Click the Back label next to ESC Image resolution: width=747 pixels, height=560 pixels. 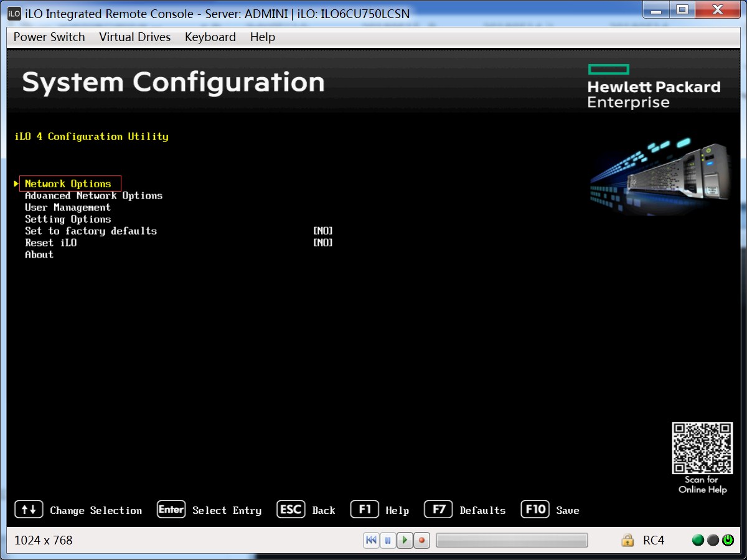point(324,510)
